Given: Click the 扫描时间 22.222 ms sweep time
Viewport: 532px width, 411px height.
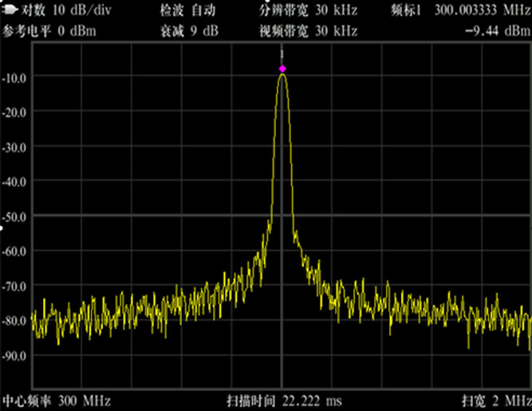Looking at the screenshot, I should coord(284,401).
